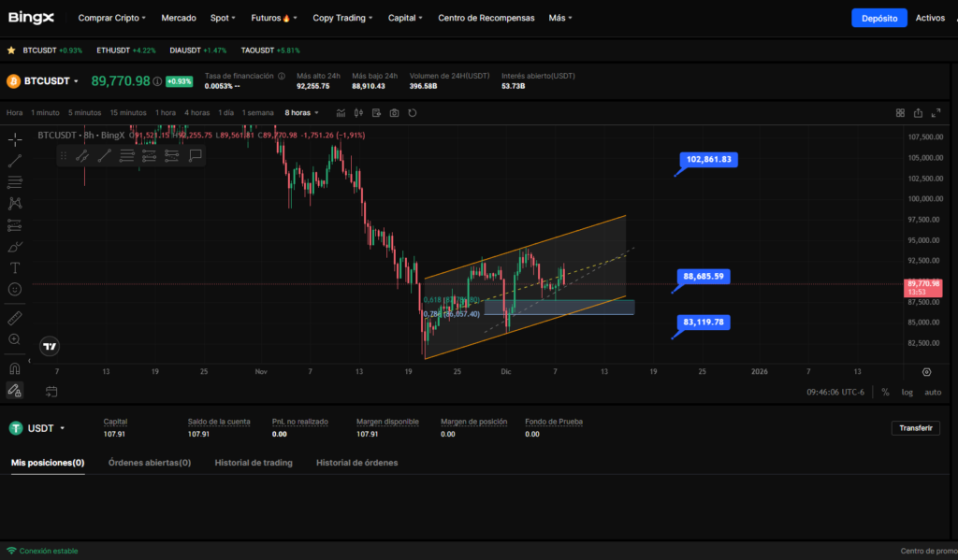Image resolution: width=958 pixels, height=560 pixels.
Task: Toggle the magnet snap mode
Action: (x=14, y=368)
